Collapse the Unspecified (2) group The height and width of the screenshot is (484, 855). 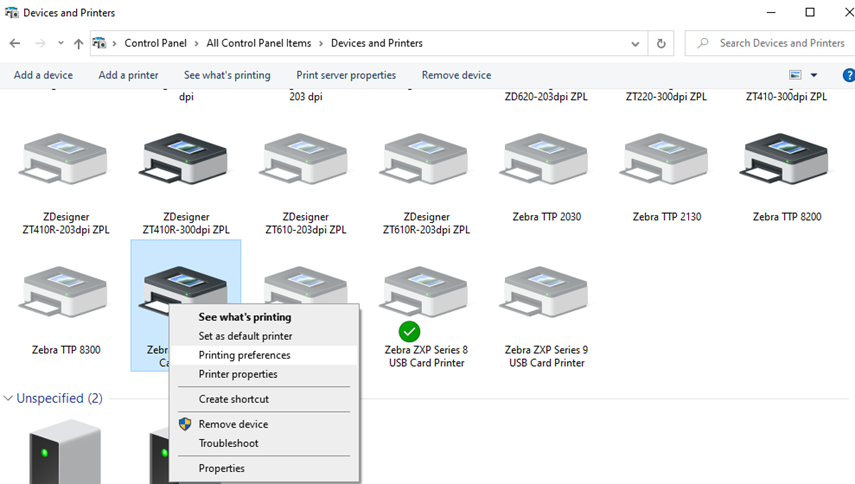[x=8, y=398]
